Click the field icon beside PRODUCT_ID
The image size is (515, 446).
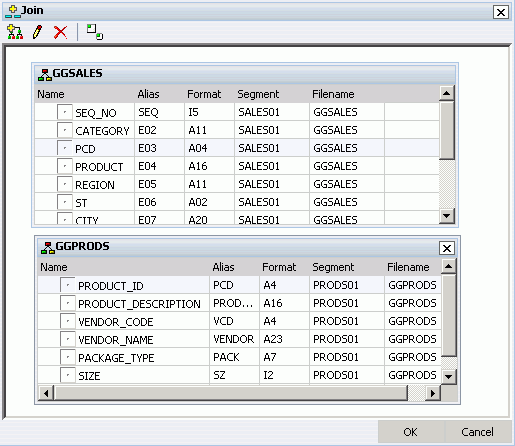click(x=67, y=285)
